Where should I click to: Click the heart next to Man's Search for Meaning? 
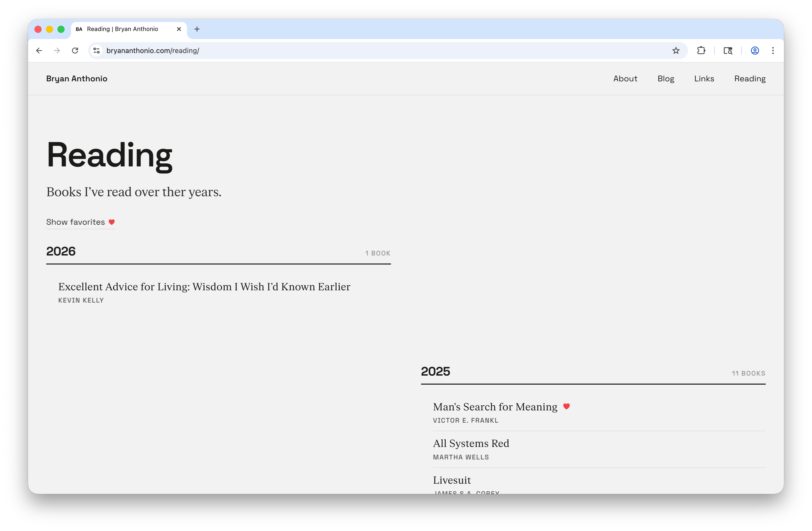[x=566, y=406]
